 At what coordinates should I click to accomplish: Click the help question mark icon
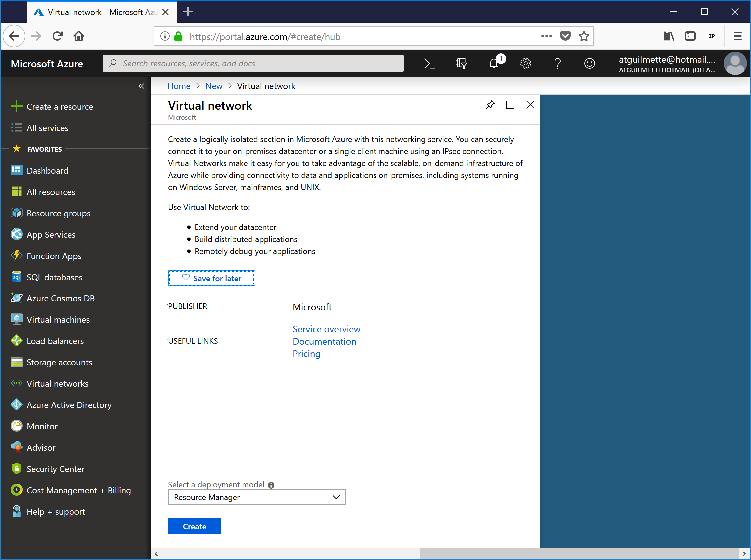[557, 63]
